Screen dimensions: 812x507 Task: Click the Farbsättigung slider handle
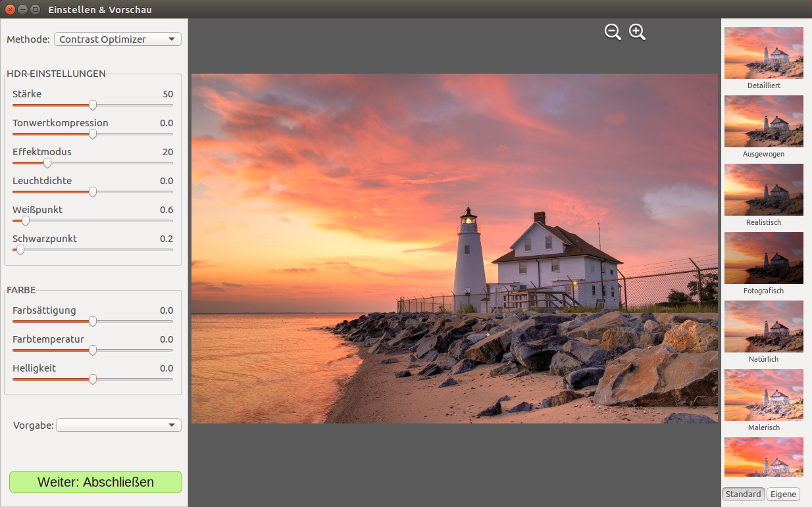pos(93,321)
